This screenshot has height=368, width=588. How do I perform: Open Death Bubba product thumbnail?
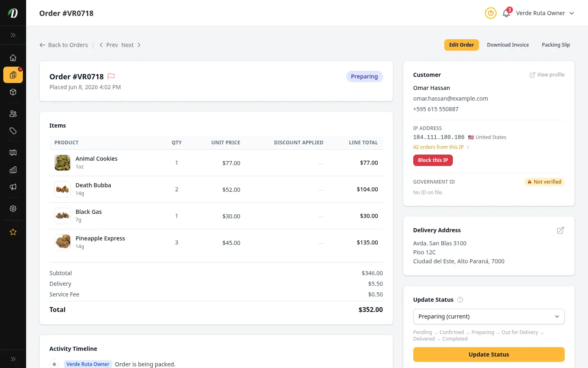pyautogui.click(x=62, y=189)
